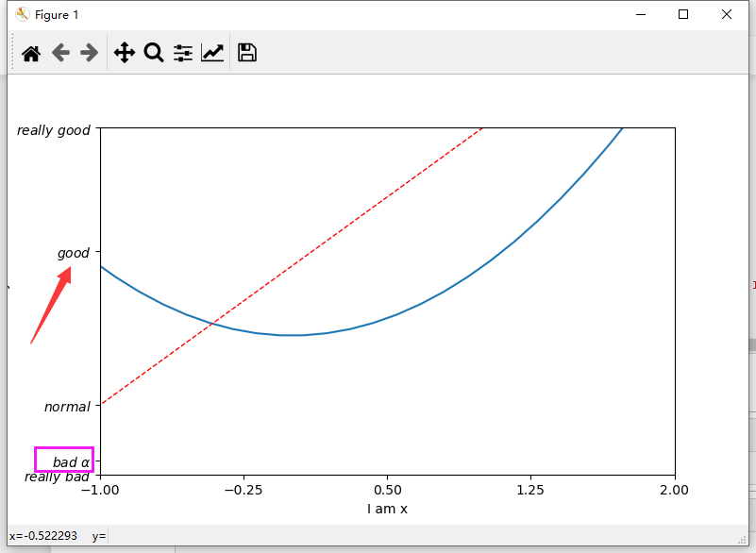Save the figure with floppy icon

pos(247,53)
